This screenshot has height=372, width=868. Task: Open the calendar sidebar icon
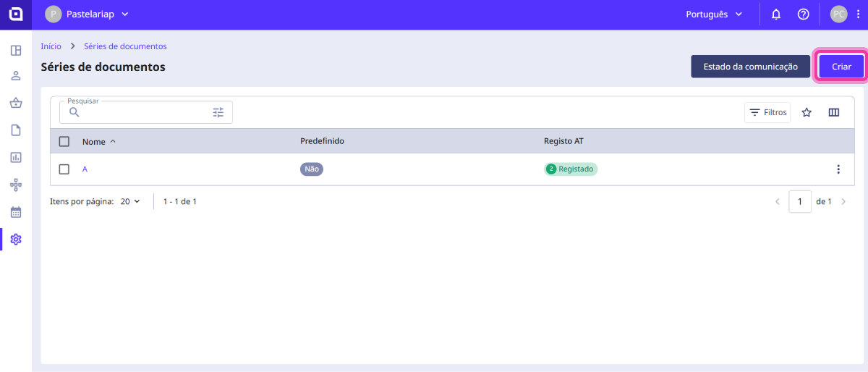point(16,212)
